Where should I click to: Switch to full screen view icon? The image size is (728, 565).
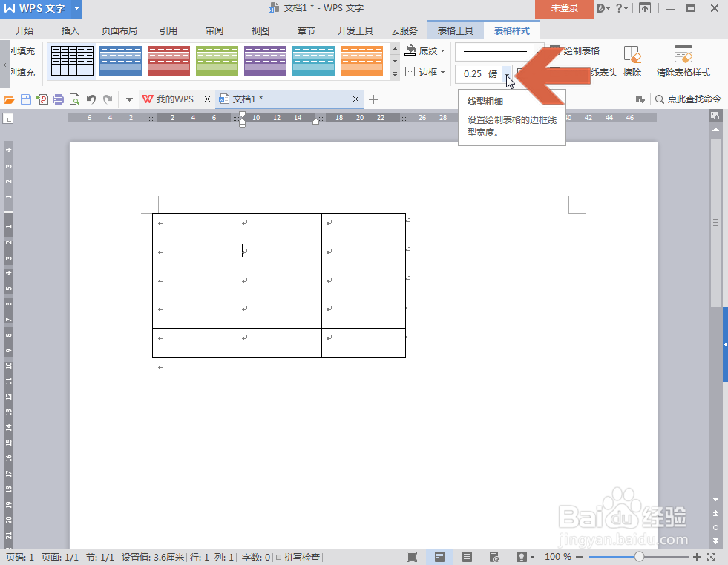click(411, 557)
